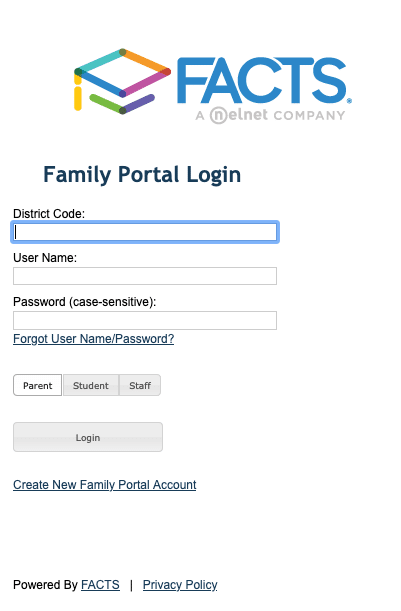Click the gray COMPANY text under logo

tap(309, 116)
